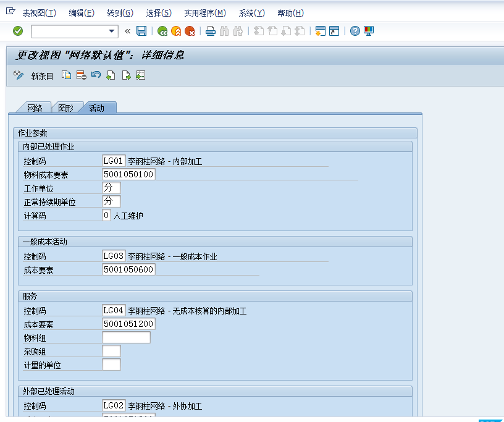The image size is (504, 422).
Task: Switch to the 网络 tab
Action: pyautogui.click(x=35, y=108)
